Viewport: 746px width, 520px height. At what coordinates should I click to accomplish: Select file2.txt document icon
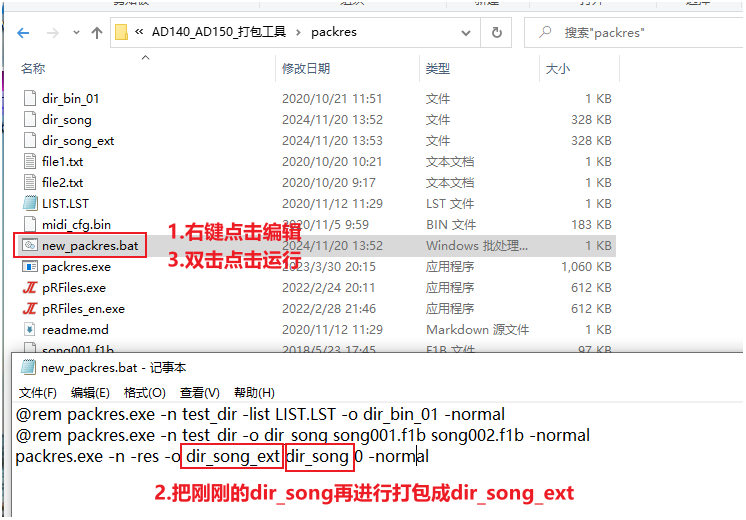[x=29, y=182]
